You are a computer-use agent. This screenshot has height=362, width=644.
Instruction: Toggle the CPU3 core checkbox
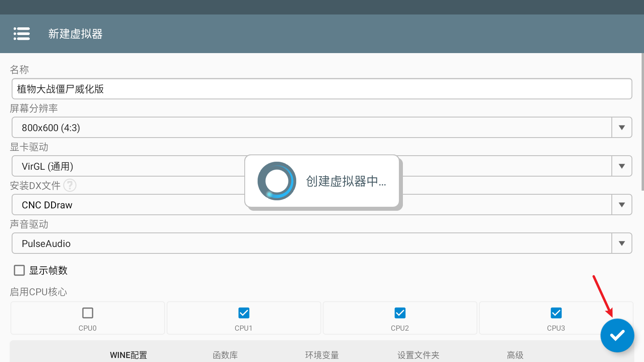tap(556, 313)
